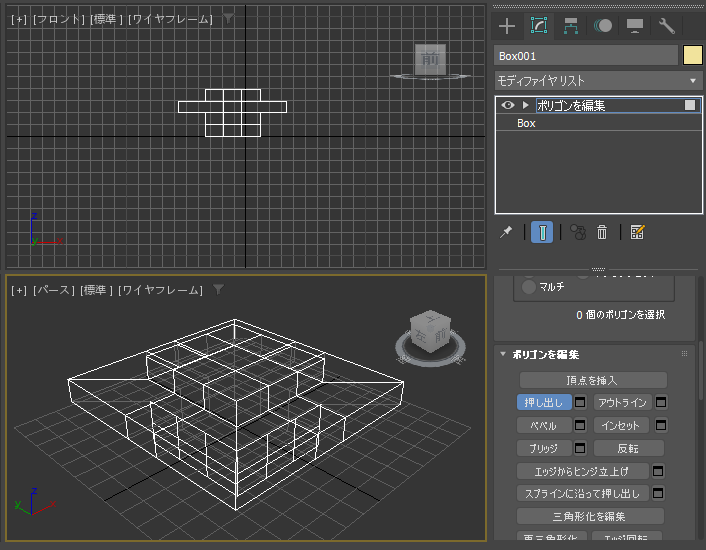This screenshot has height=550, width=706.
Task: Click the trash Remove Modifier icon
Action: tap(602, 232)
